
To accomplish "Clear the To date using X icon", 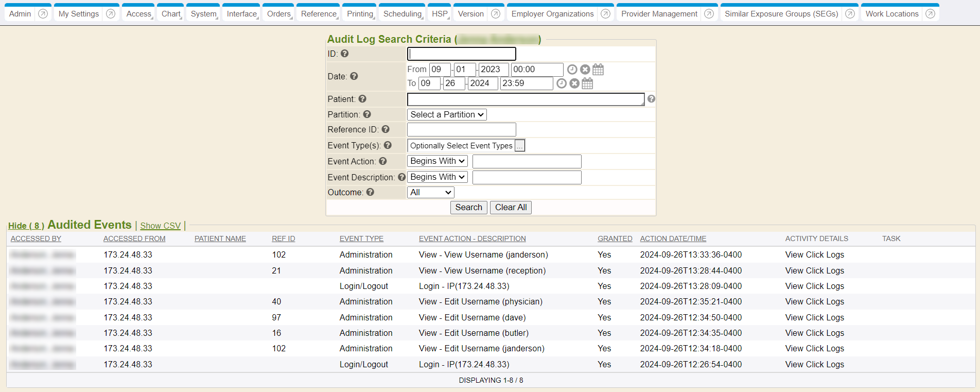I will click(x=574, y=83).
